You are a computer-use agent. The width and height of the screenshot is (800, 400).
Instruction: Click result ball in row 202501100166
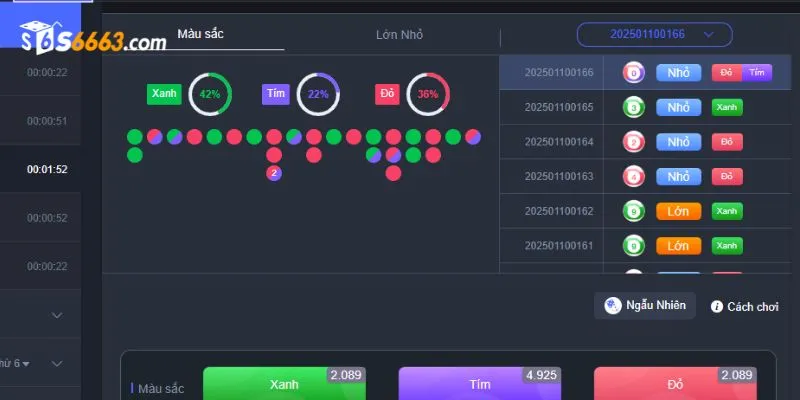point(634,72)
